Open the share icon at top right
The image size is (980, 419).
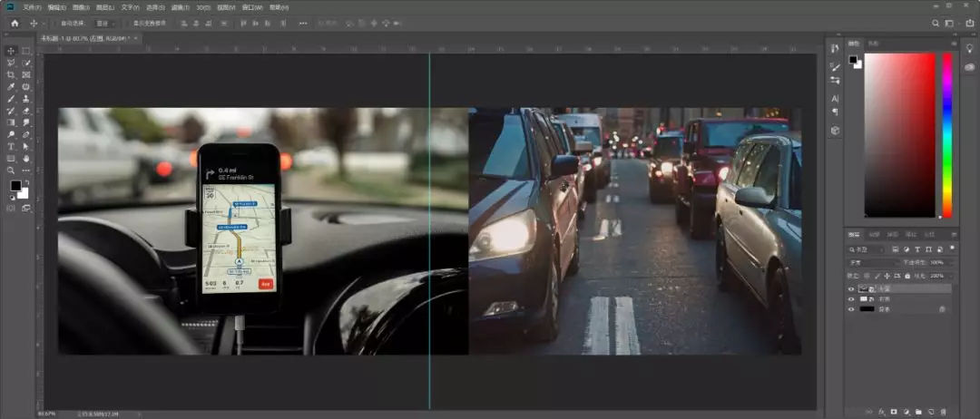point(969,23)
